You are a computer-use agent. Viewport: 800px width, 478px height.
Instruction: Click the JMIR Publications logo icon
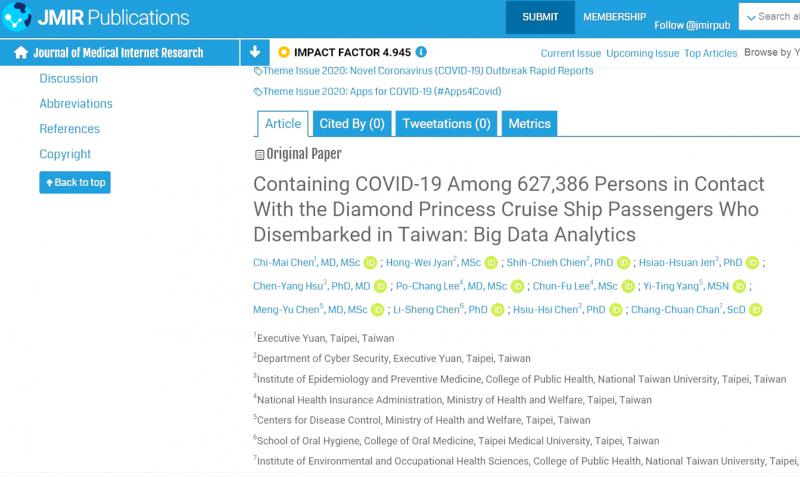pos(16,16)
